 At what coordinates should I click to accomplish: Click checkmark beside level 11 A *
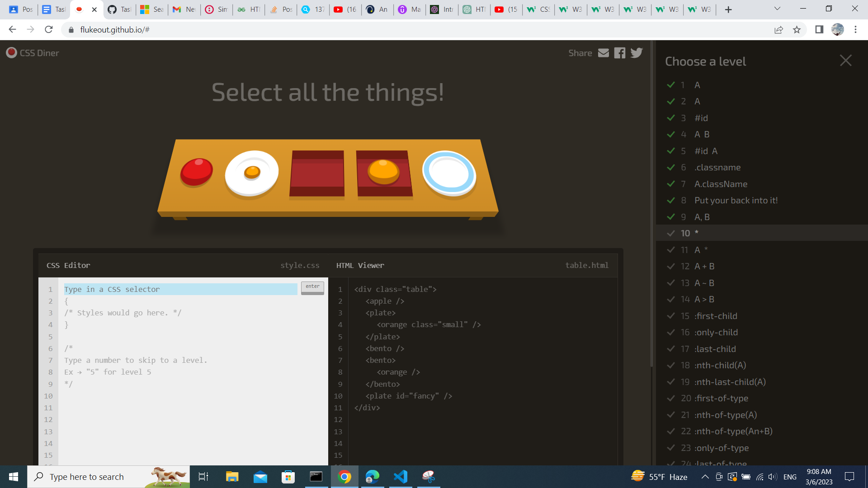tap(671, 250)
